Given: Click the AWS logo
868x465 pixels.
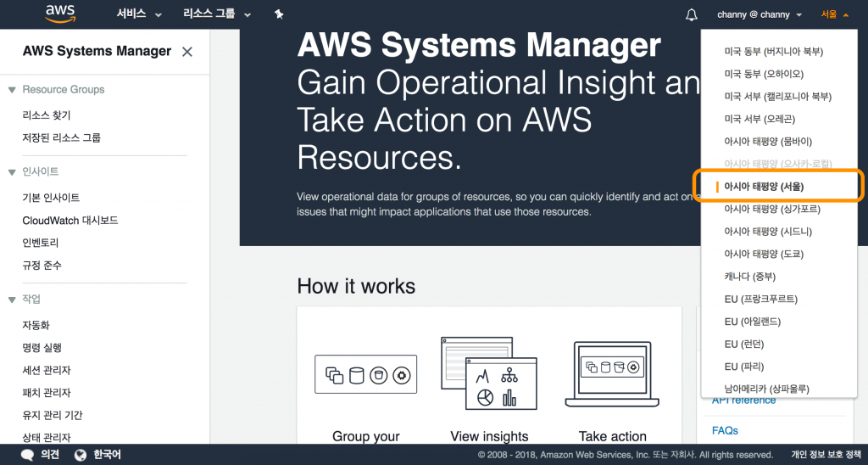Looking at the screenshot, I should pos(60,14).
